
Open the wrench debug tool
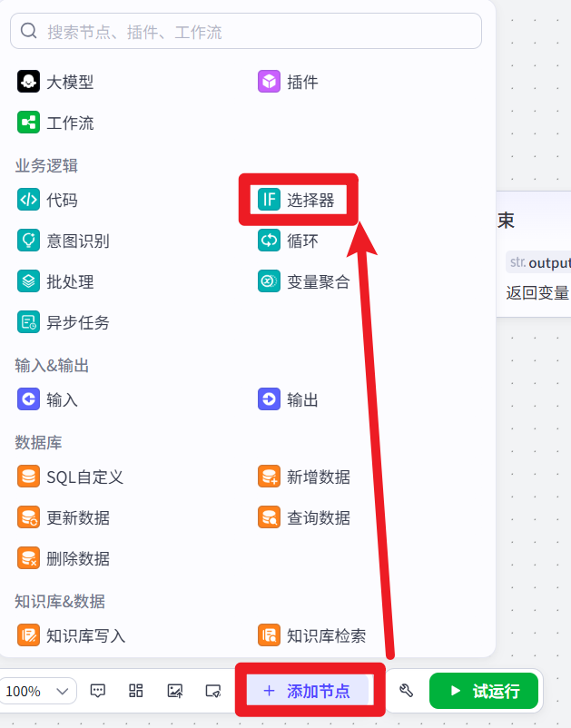click(406, 691)
